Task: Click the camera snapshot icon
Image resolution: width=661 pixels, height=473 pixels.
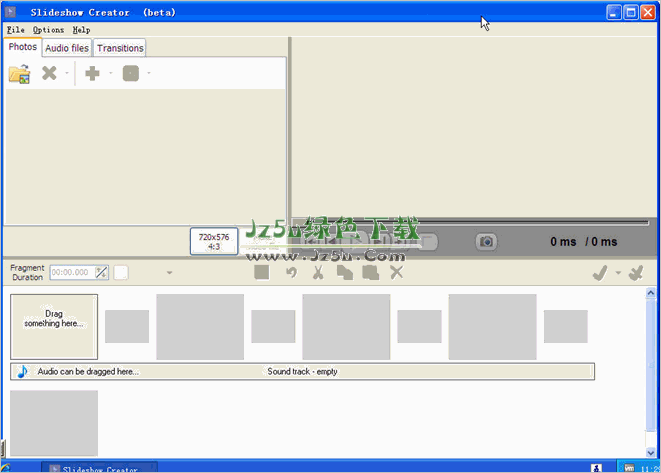Action: pyautogui.click(x=486, y=242)
